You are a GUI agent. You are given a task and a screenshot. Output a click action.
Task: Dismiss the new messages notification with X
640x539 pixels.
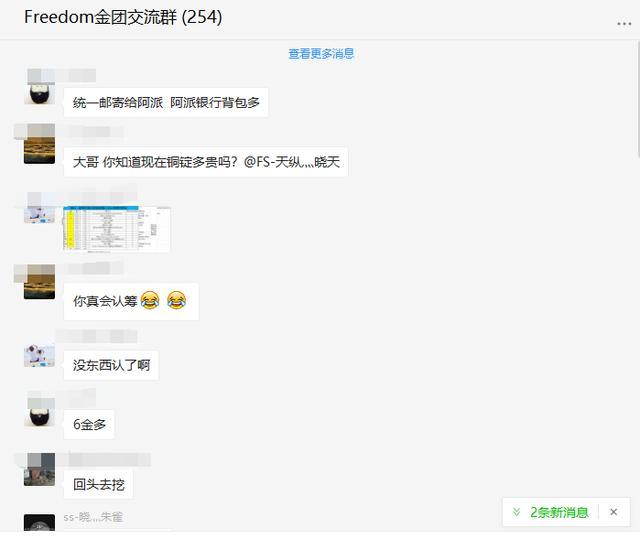[x=613, y=512]
